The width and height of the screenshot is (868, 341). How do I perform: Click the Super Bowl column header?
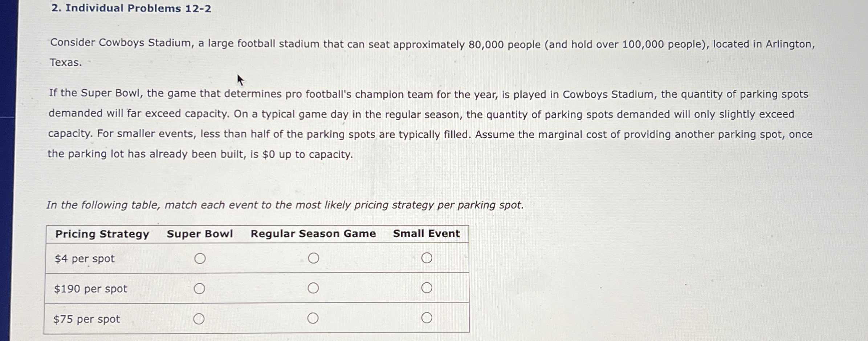200,234
